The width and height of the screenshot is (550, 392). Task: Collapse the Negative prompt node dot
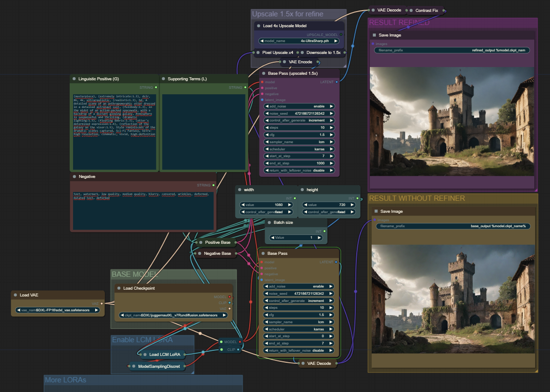click(x=74, y=177)
